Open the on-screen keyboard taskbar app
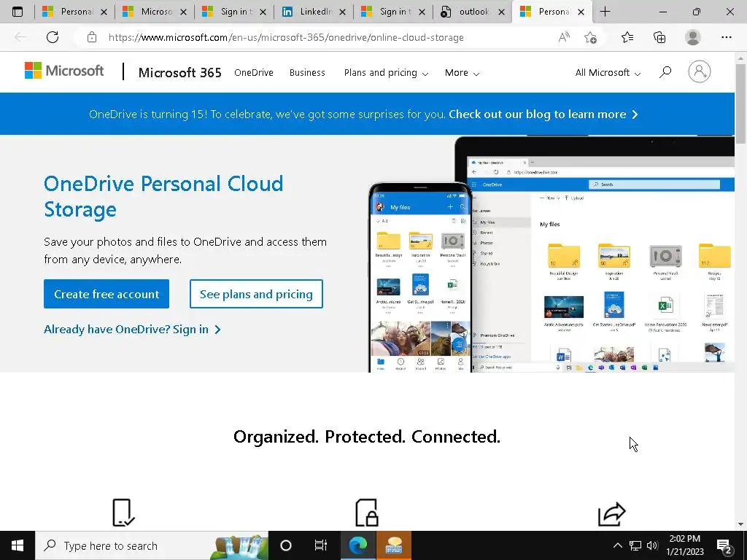Screen dimensions: 747x560 coord(394,545)
